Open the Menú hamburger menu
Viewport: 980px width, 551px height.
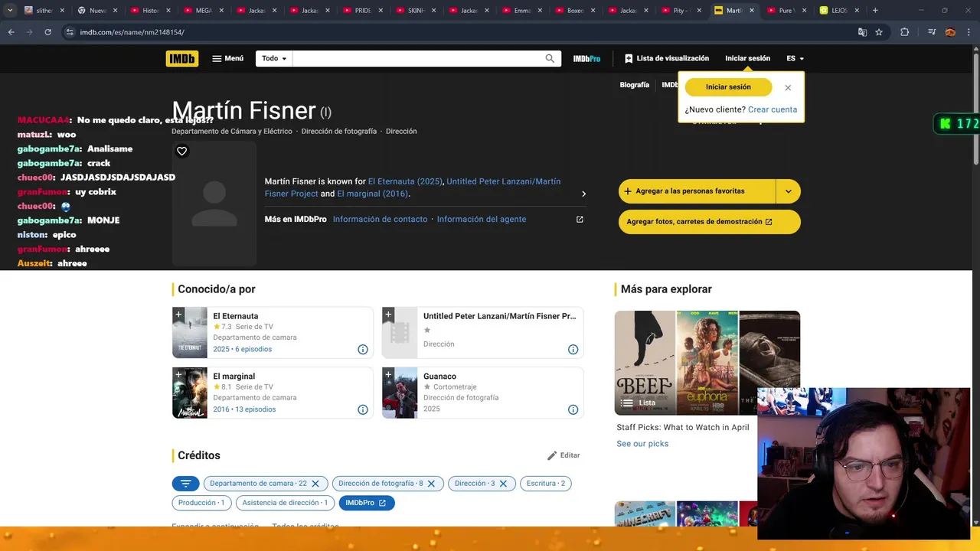tap(228, 59)
